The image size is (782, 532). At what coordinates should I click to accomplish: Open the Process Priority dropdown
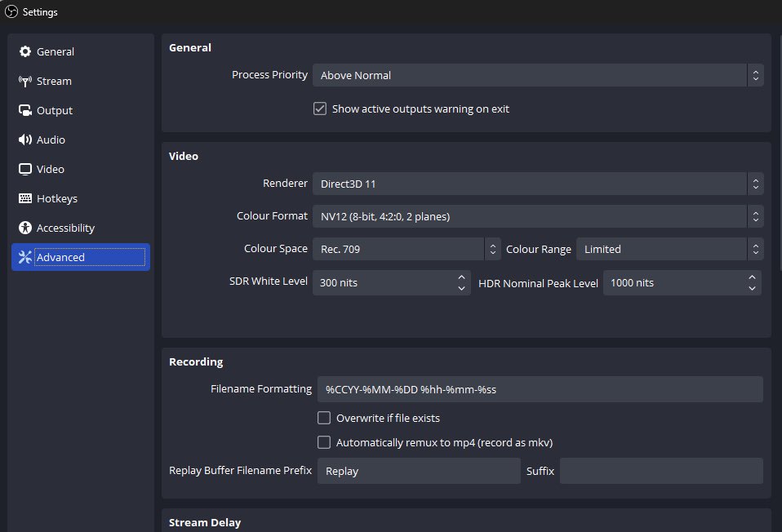tap(538, 75)
